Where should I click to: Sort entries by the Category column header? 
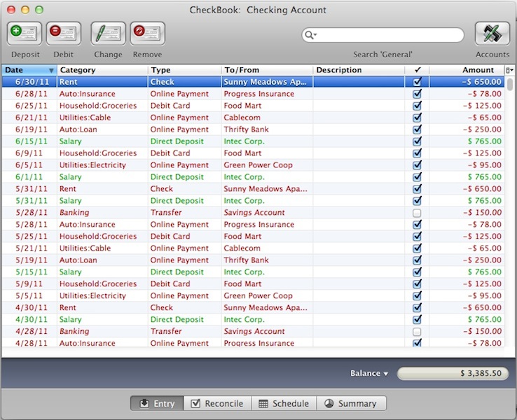pos(102,70)
